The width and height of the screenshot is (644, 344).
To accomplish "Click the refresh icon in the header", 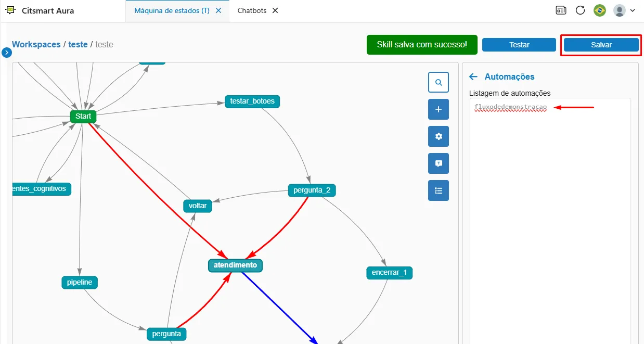I will click(x=580, y=10).
